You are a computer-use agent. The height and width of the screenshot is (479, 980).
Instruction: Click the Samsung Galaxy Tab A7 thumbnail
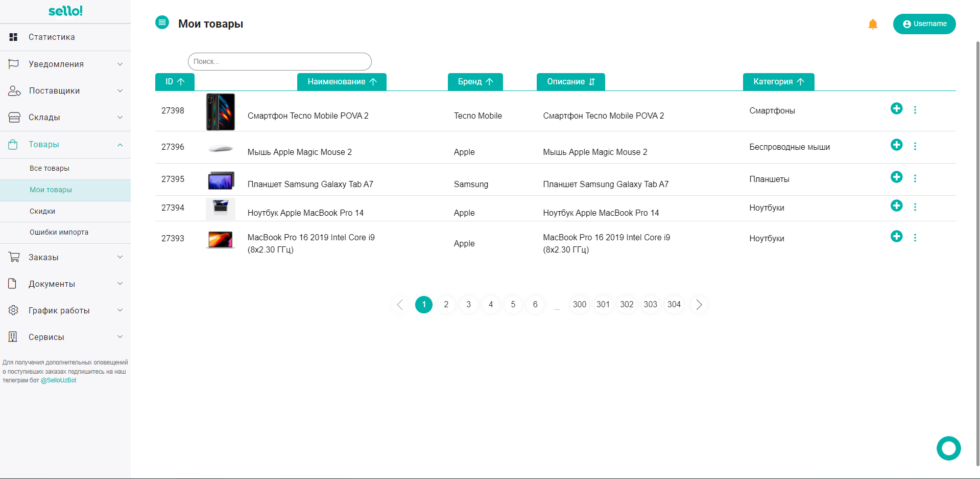pos(221,180)
